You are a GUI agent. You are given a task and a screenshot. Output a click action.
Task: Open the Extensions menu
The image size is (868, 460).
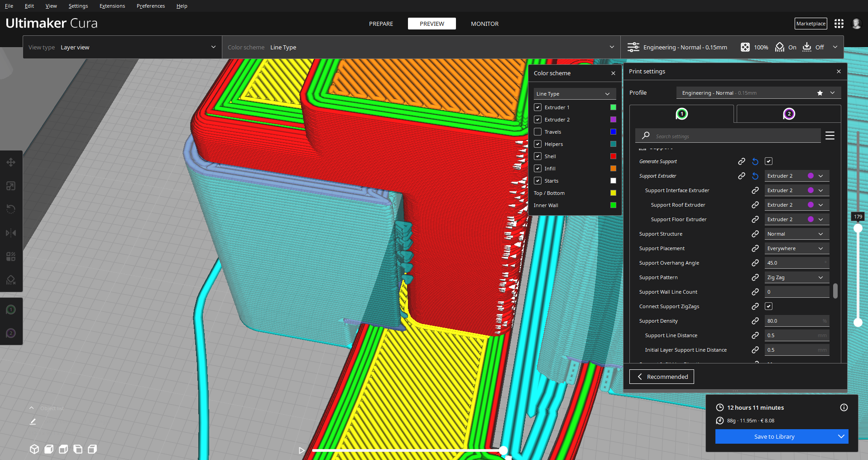[112, 6]
